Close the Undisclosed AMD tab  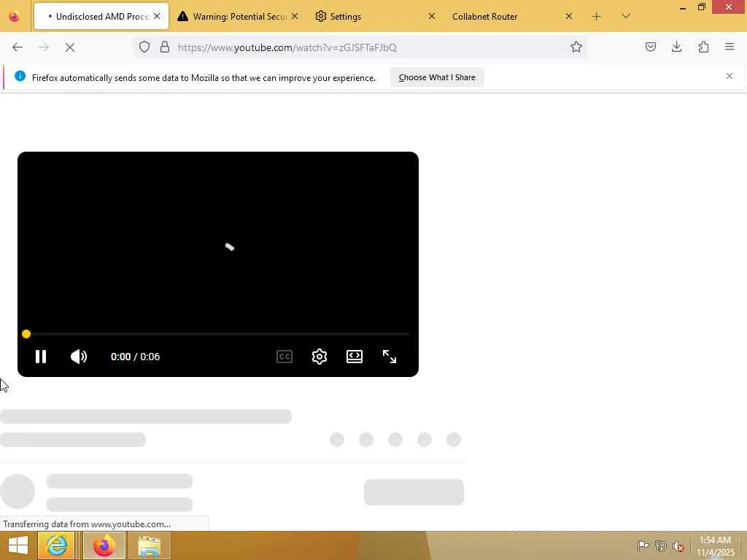pos(157,16)
